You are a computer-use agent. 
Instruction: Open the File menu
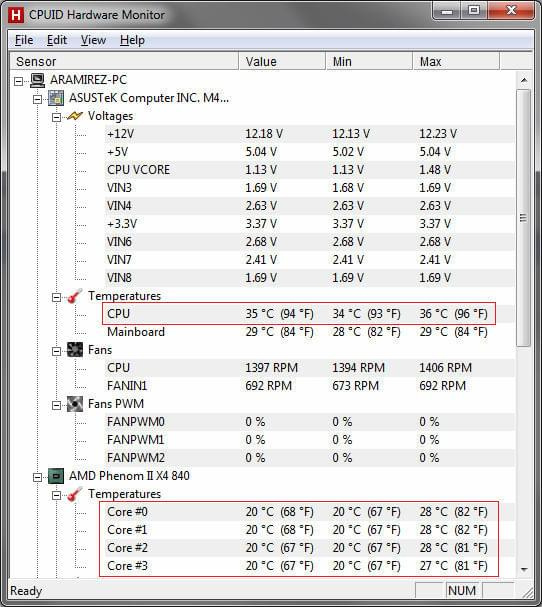pyautogui.click(x=24, y=40)
